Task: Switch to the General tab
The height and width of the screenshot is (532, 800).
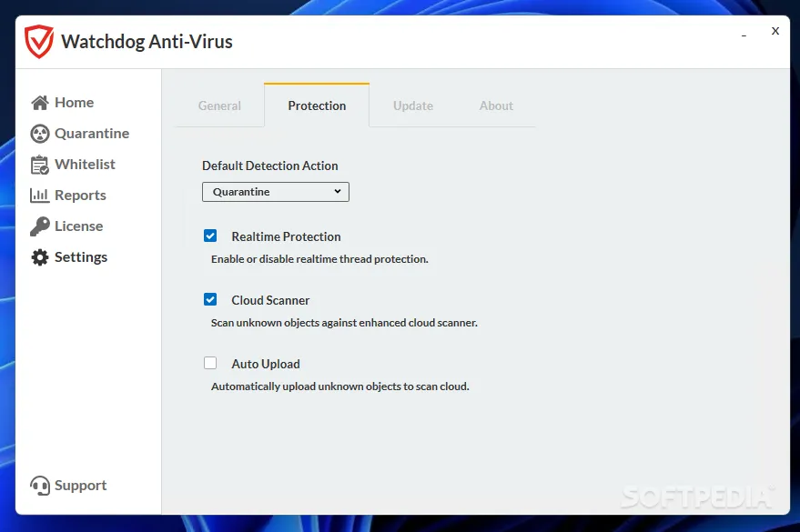Action: [x=219, y=106]
